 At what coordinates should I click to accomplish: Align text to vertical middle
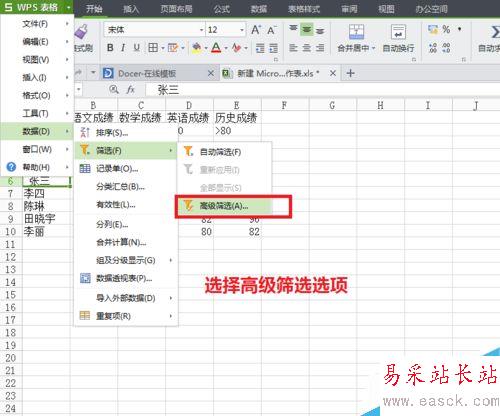point(307,30)
